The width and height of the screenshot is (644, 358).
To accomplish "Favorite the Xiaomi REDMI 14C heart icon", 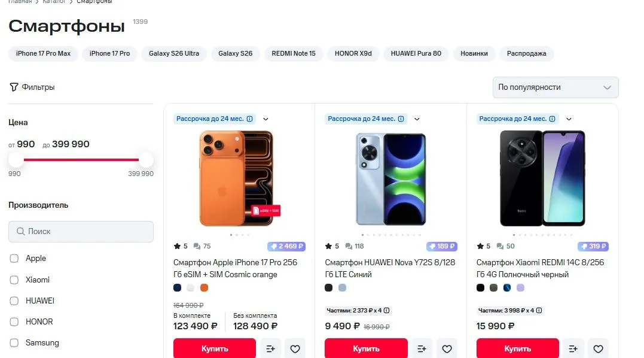I will coord(598,348).
